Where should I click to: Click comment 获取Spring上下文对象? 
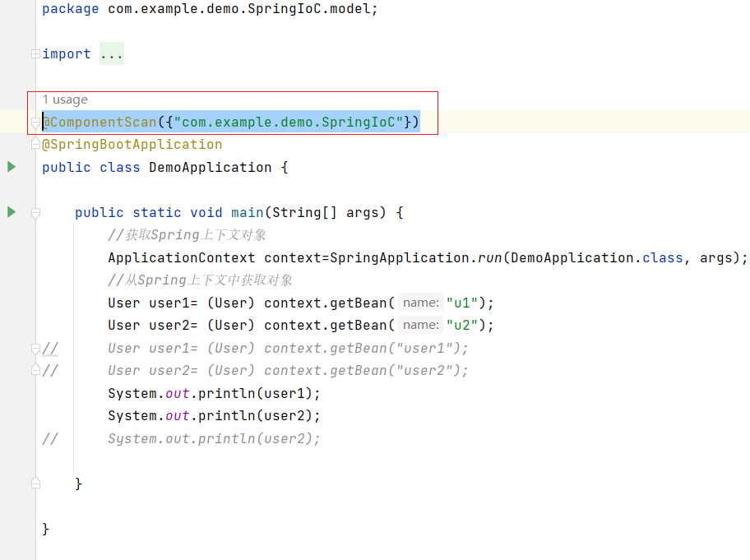click(187, 235)
